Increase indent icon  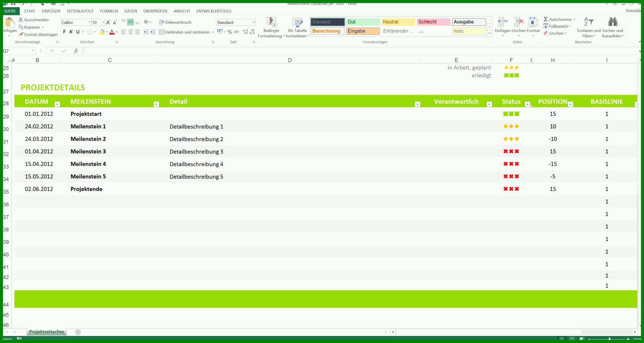click(x=153, y=32)
